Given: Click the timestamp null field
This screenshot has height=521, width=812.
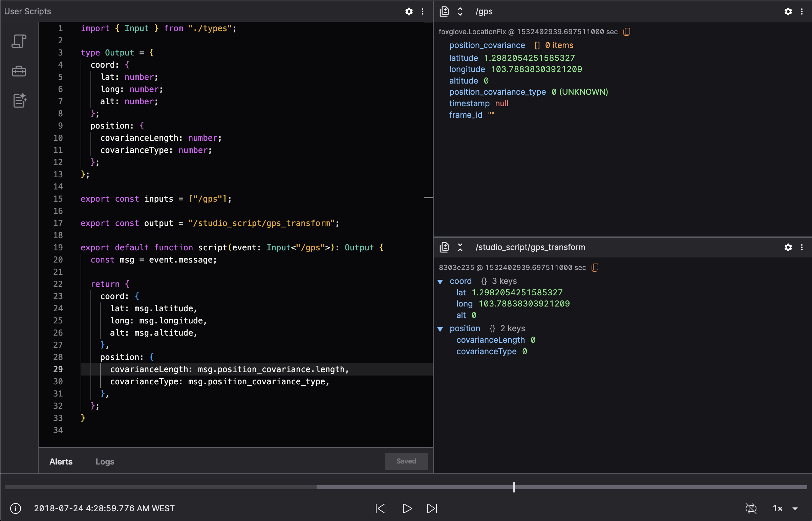Looking at the screenshot, I should pos(479,104).
